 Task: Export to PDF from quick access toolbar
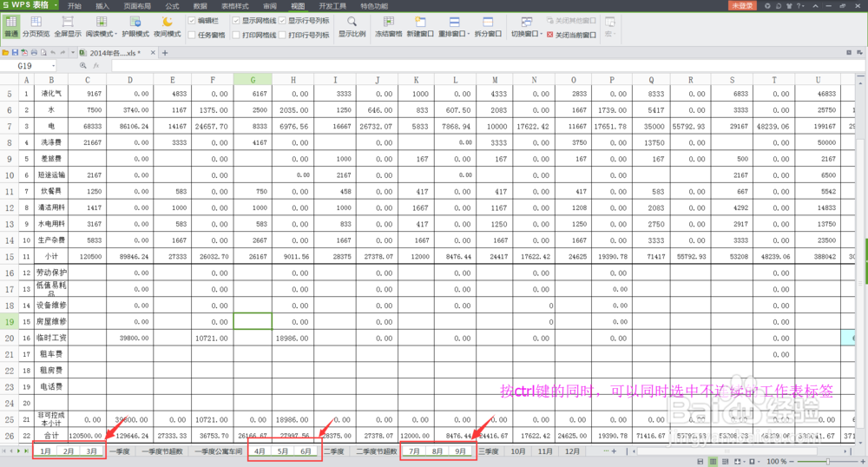pyautogui.click(x=24, y=53)
